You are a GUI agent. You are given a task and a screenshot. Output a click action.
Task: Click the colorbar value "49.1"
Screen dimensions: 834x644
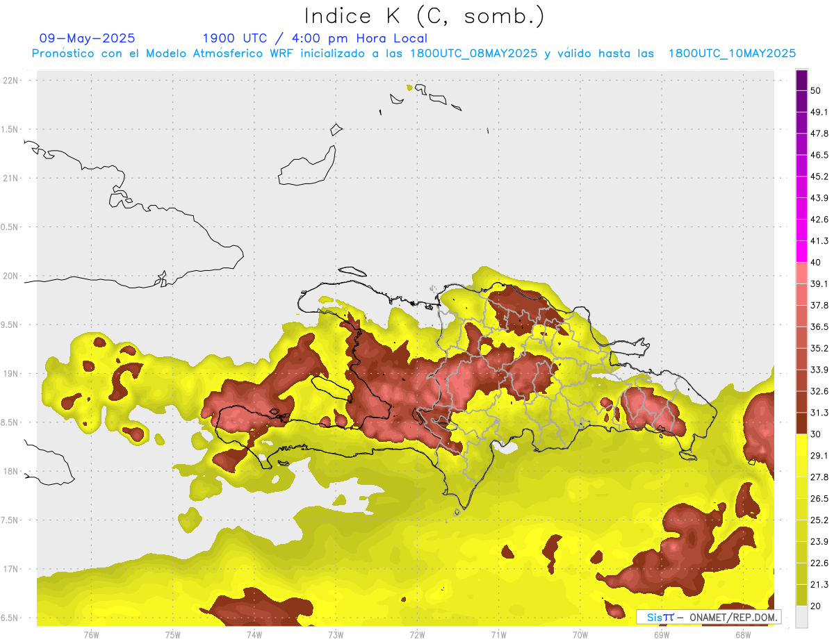pyautogui.click(x=819, y=112)
